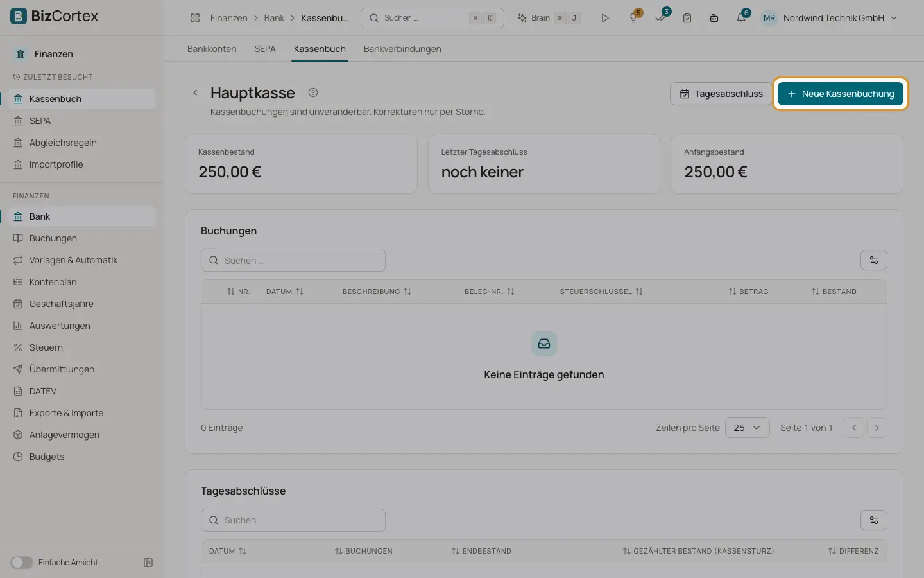This screenshot has height=578, width=924.
Task: Open column settings for Buchungen table
Action: pyautogui.click(x=874, y=260)
